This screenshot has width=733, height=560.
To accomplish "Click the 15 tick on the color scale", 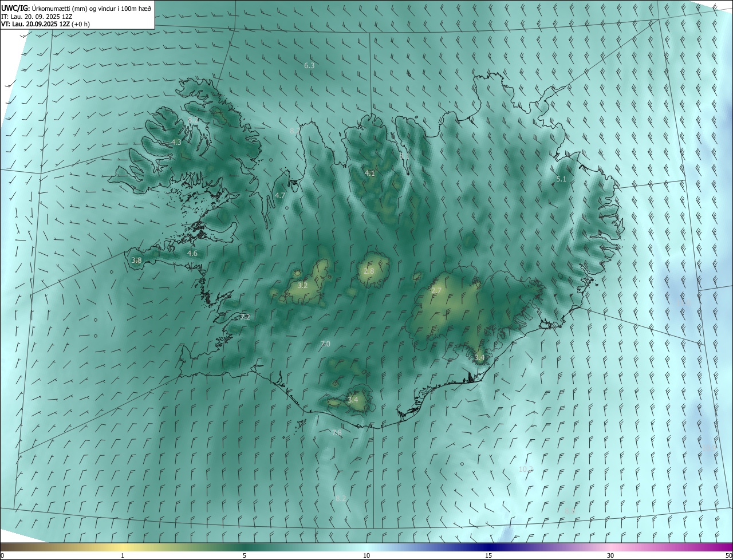I will click(x=488, y=555).
